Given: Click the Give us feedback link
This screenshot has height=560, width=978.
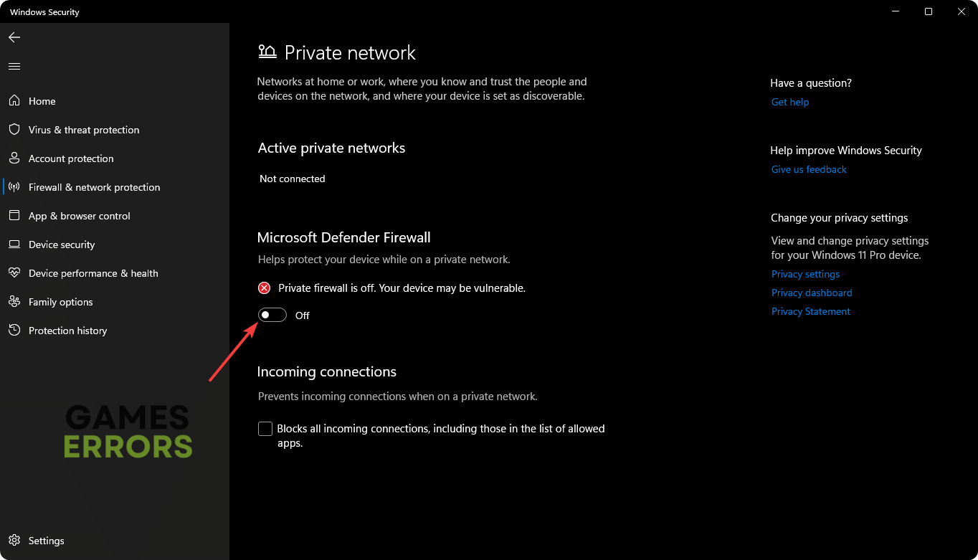Looking at the screenshot, I should [x=809, y=169].
